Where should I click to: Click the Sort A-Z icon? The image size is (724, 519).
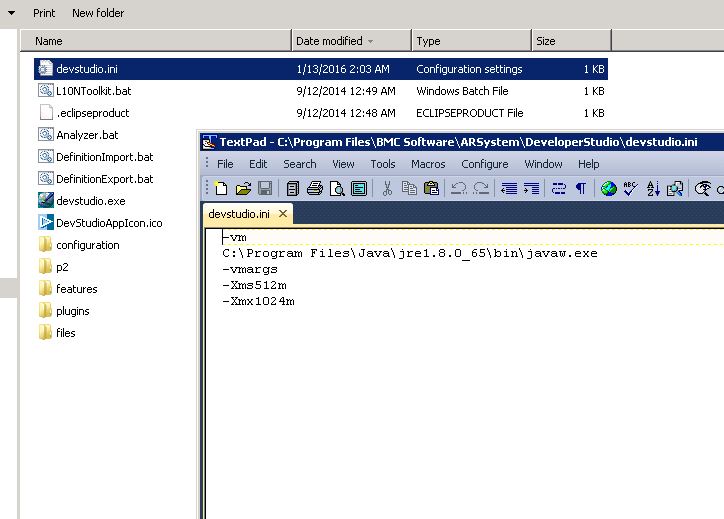tap(653, 188)
